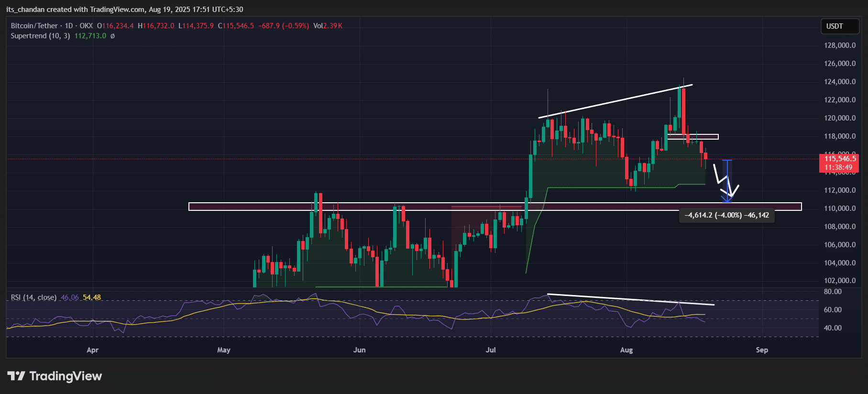Click the Aug label on time axis
The image size is (868, 394).
pyautogui.click(x=626, y=350)
